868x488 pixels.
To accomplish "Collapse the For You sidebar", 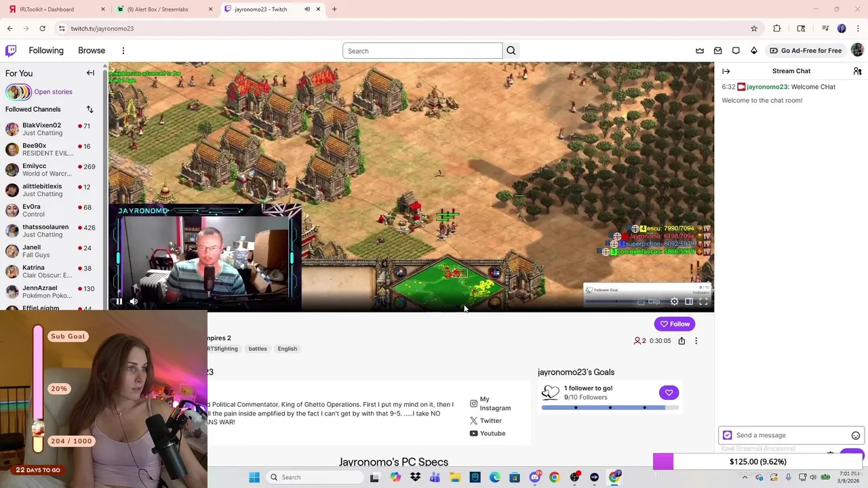I will point(90,73).
